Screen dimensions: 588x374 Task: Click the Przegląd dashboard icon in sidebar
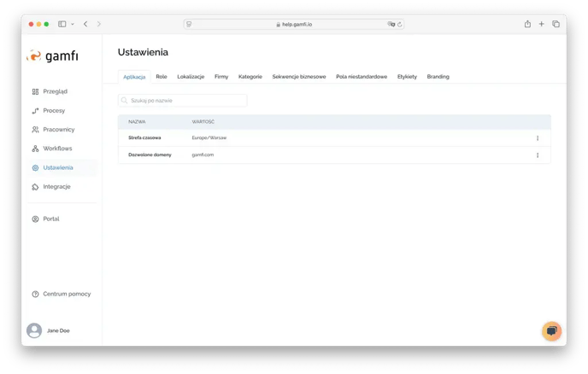click(35, 91)
